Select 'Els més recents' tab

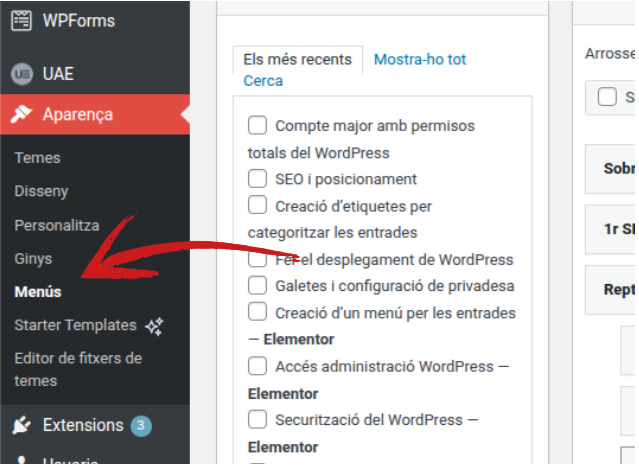tap(297, 60)
